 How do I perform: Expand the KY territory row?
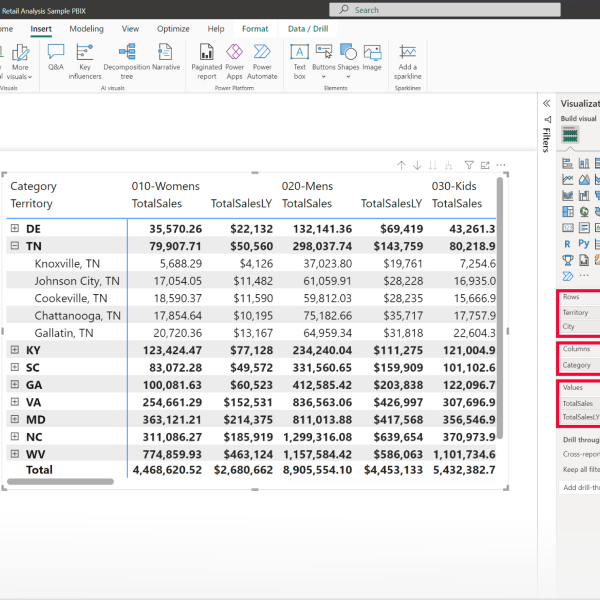point(15,350)
